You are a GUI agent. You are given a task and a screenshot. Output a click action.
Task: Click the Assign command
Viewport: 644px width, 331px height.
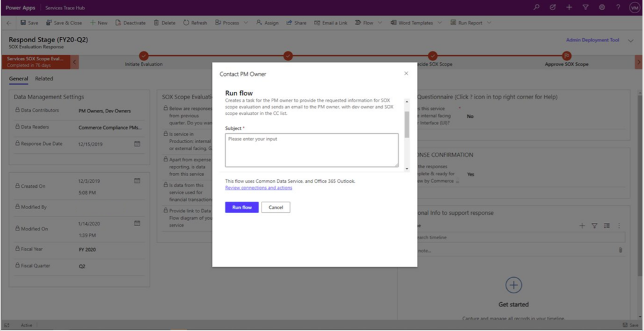click(x=267, y=23)
